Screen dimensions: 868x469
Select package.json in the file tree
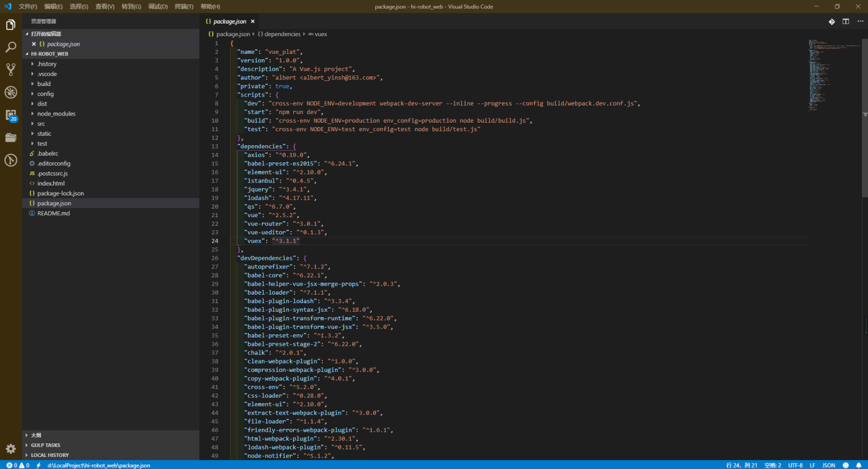coord(111,204)
